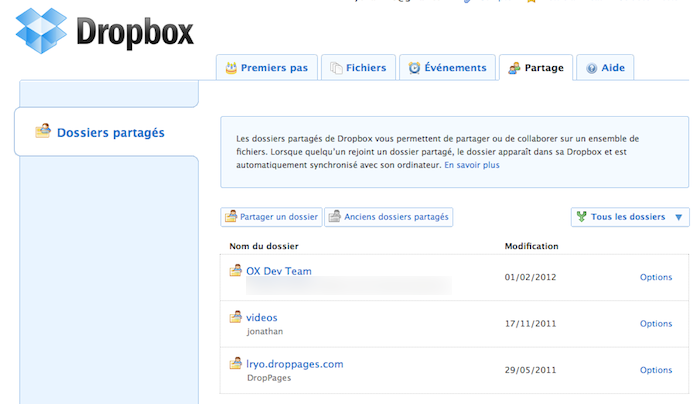
Task: Open the OX Dev Team folder link
Action: click(x=279, y=271)
